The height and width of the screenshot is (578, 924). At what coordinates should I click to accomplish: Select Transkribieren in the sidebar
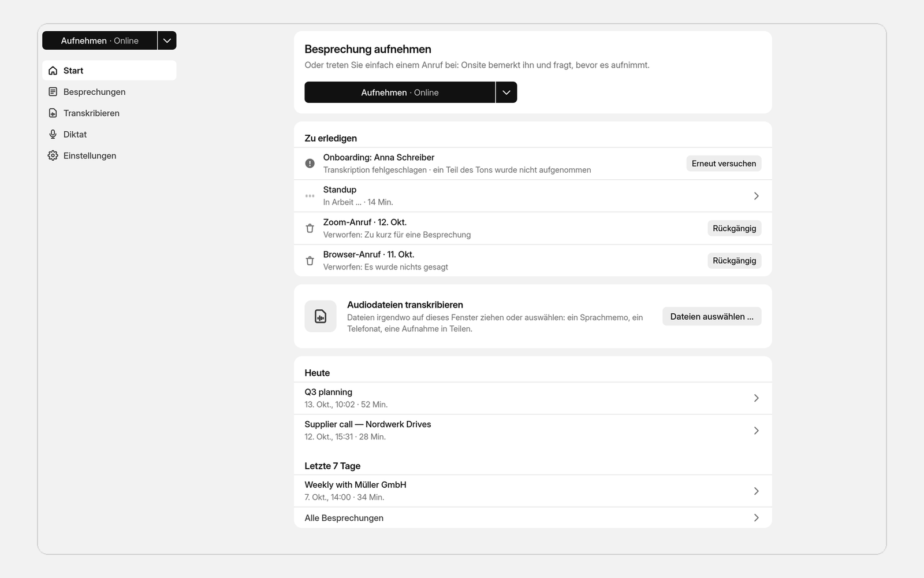(x=109, y=113)
